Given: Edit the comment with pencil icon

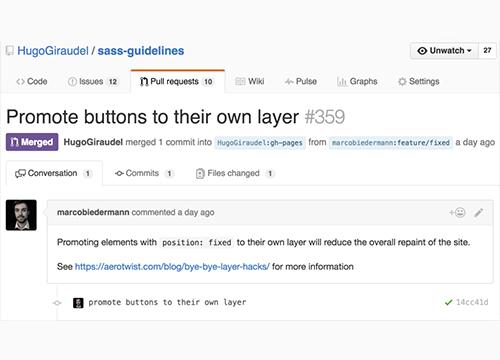Looking at the screenshot, I should click(x=479, y=213).
